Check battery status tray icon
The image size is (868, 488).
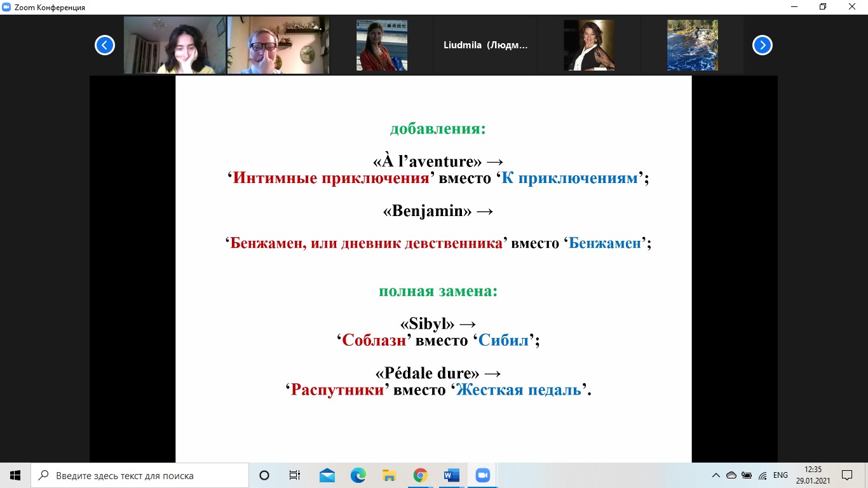pos(747,475)
